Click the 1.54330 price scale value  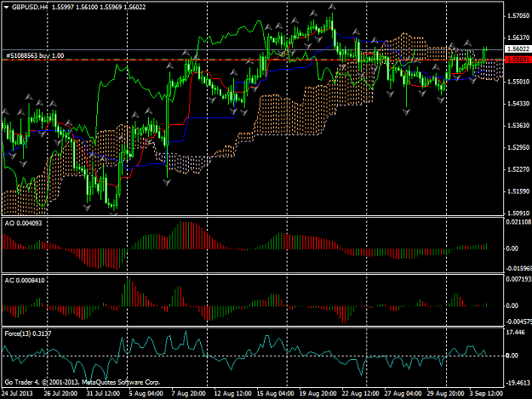[518, 104]
